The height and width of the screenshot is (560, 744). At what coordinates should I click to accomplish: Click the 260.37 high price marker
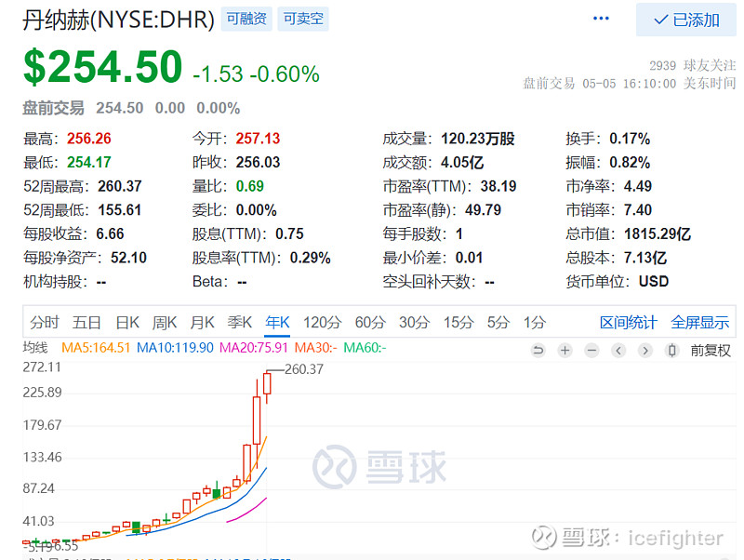(x=304, y=369)
